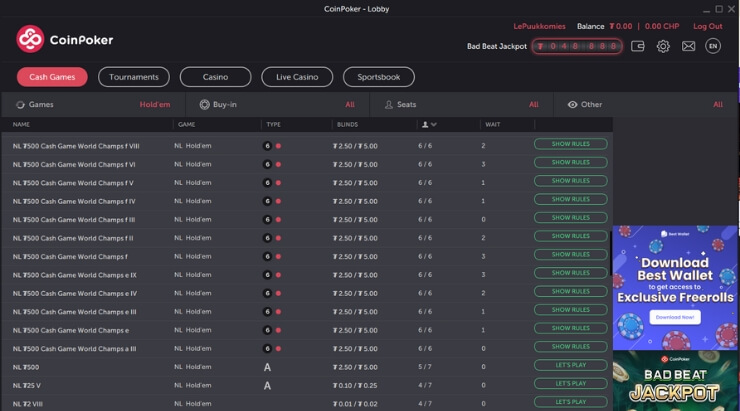Viewport: 740px width, 411px height.
Task: Open the Bad Beat Jackpot banner
Action: 675,381
